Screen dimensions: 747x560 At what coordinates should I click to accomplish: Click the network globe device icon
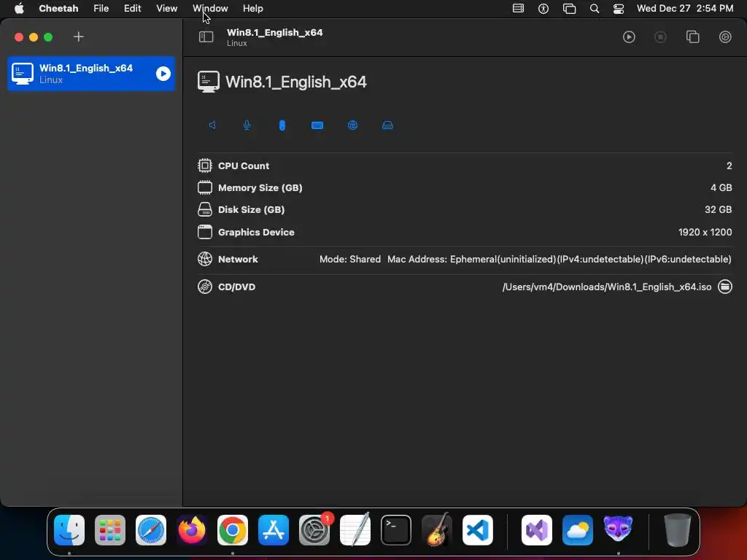pyautogui.click(x=352, y=125)
